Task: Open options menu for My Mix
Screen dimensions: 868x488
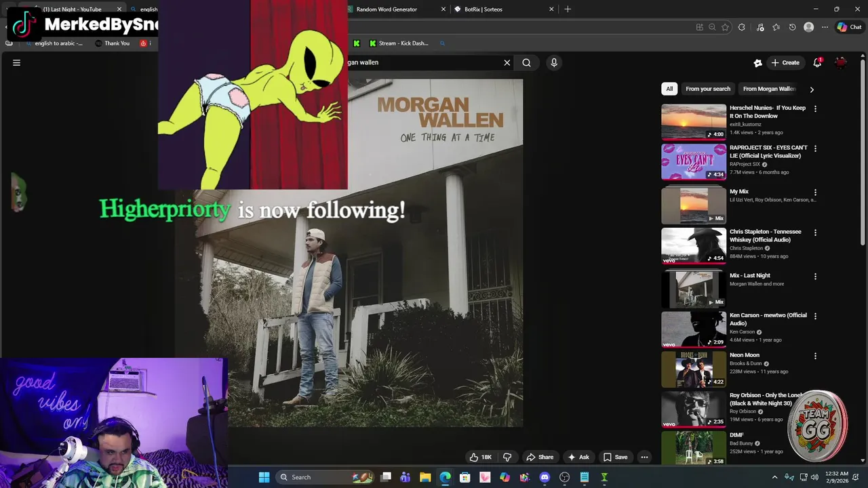Action: point(815,192)
